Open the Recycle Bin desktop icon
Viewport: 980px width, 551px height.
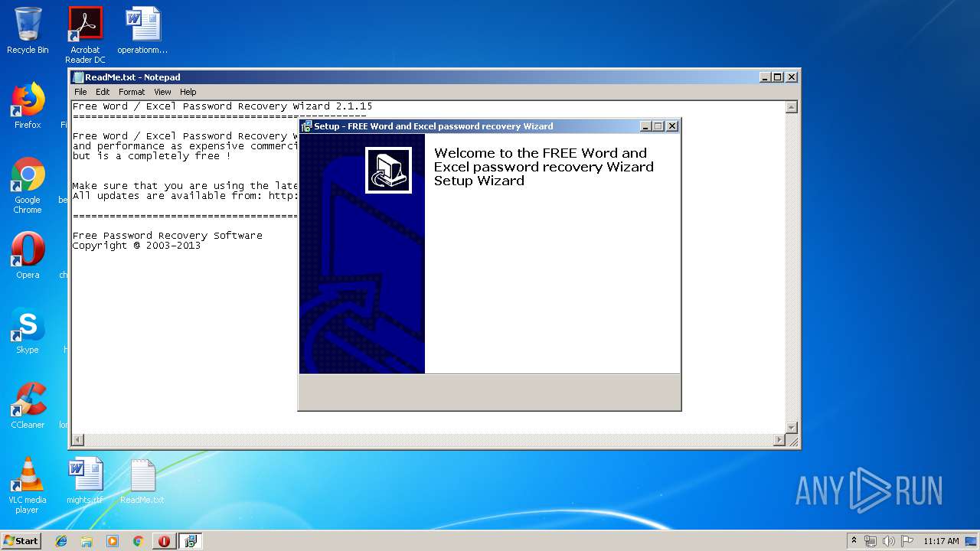click(x=28, y=31)
